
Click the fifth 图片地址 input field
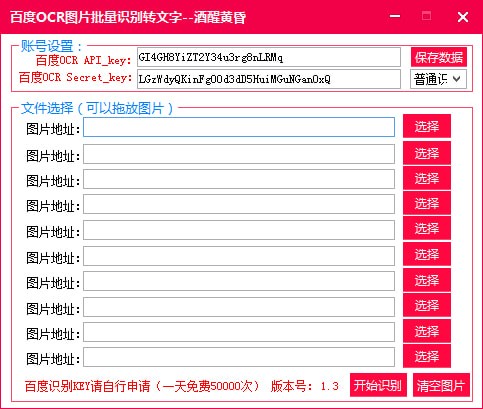[239, 230]
